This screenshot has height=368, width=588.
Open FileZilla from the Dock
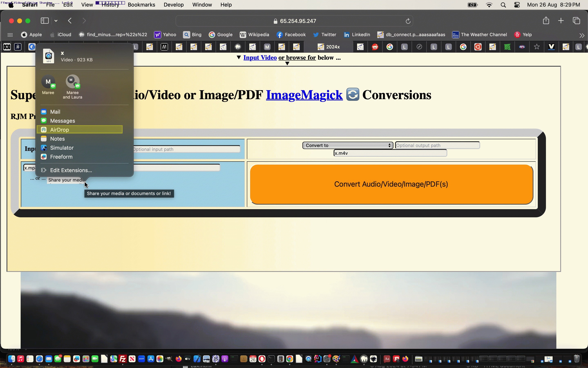(x=123, y=359)
